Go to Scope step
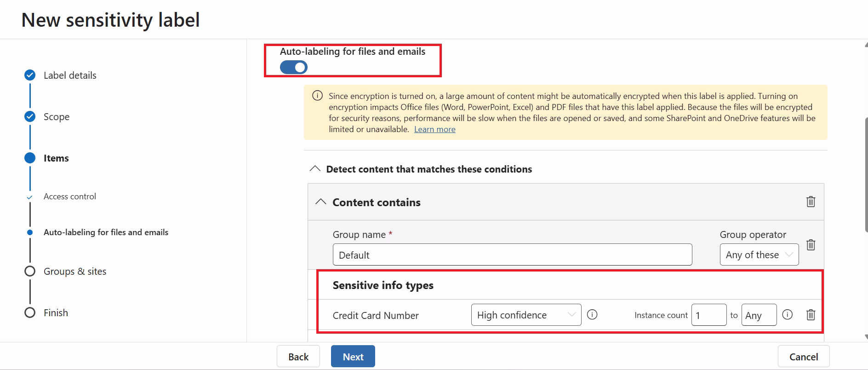The height and width of the screenshot is (370, 868). (57, 117)
